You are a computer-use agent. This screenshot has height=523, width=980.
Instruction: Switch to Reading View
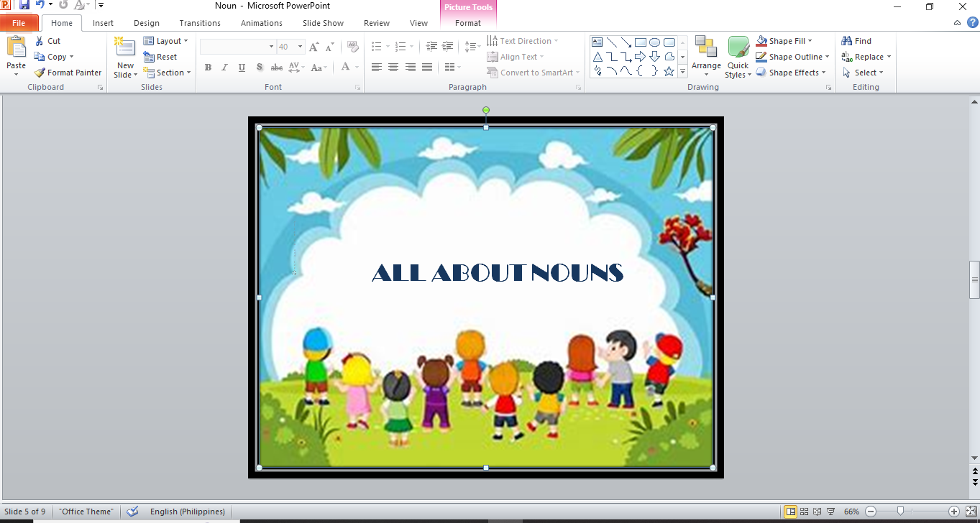coord(817,512)
